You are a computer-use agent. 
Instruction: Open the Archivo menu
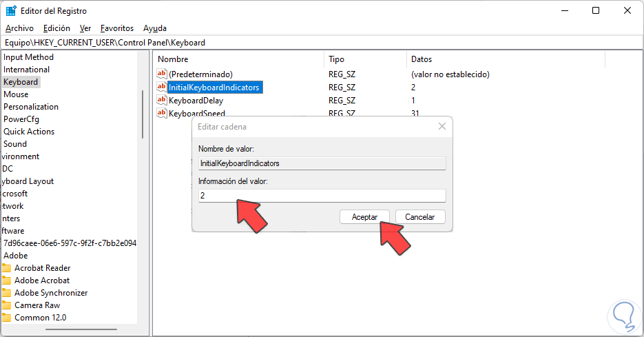tap(19, 28)
